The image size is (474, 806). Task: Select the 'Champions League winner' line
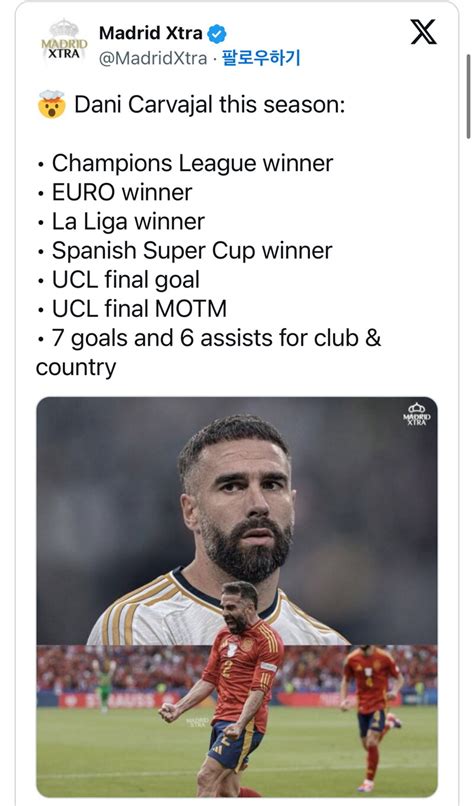point(192,163)
